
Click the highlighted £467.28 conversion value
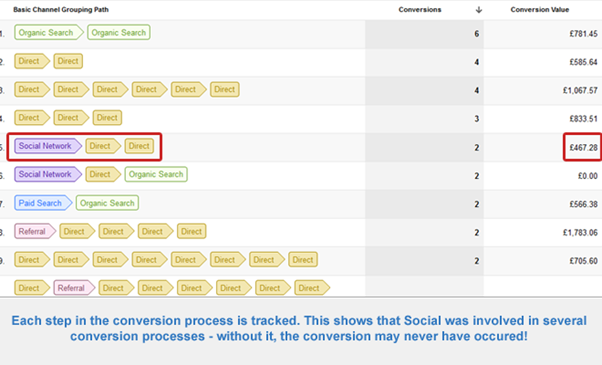pos(583,147)
